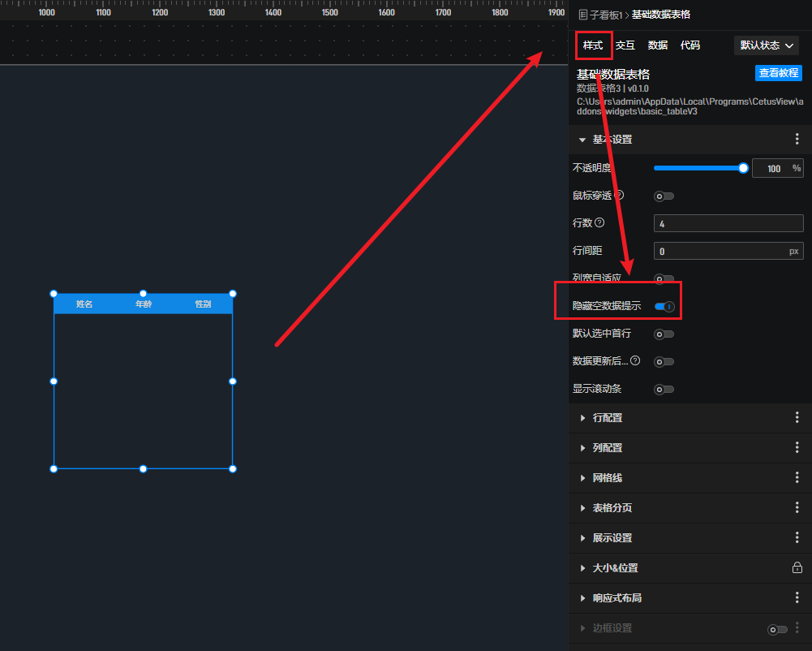Expand the 列配置 section

(607, 448)
